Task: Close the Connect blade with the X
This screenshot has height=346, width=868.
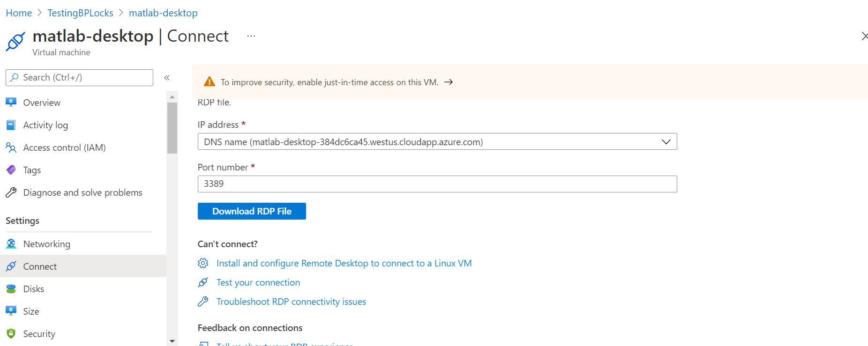Action: (865, 36)
